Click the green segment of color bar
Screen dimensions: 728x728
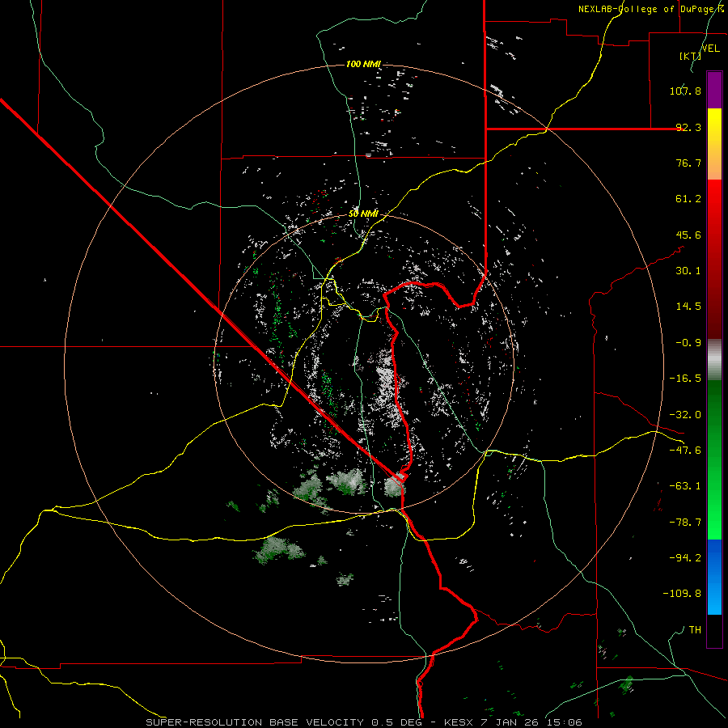(x=714, y=459)
